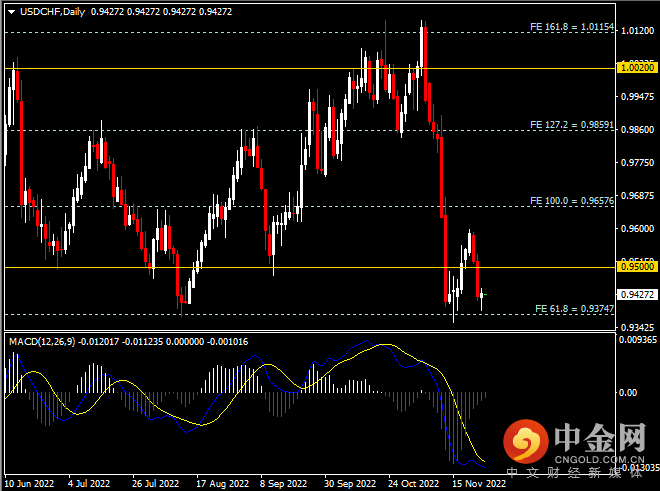Select the FE 100.0 Fibonacci level label
Screen dimensions: 660x491
click(x=571, y=201)
